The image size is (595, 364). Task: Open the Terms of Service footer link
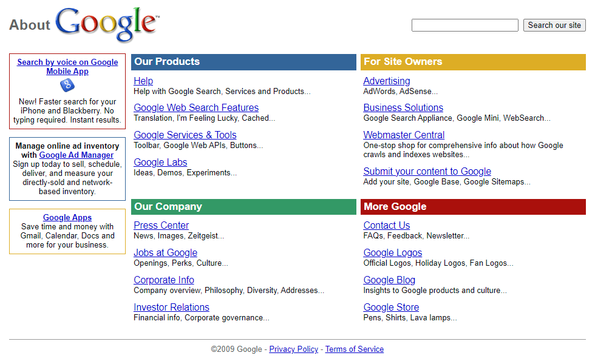coord(355,349)
